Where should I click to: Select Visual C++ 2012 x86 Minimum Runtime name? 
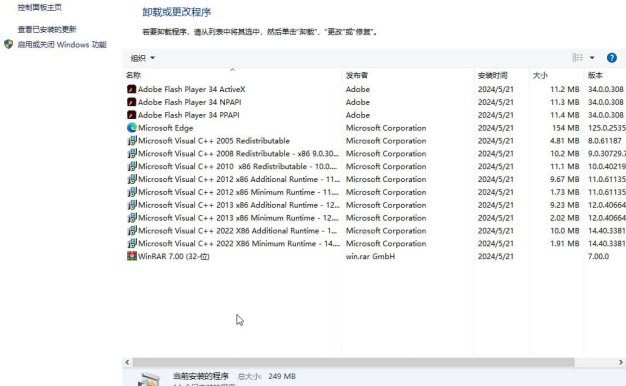click(238, 192)
